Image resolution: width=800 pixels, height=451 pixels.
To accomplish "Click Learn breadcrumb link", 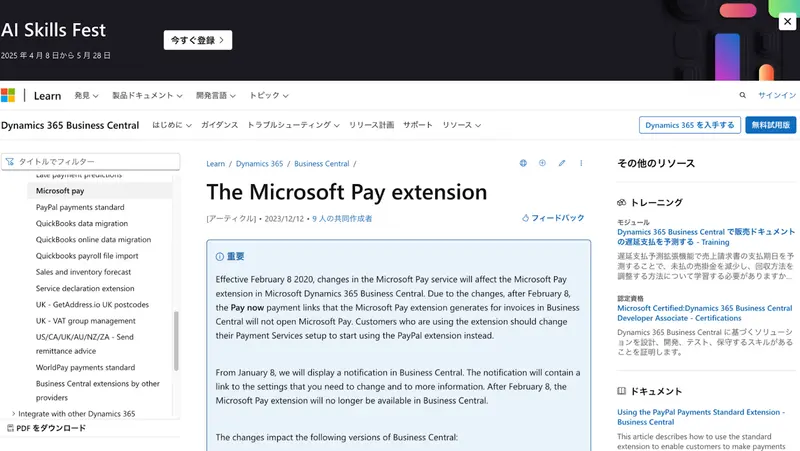I will pyautogui.click(x=215, y=164).
